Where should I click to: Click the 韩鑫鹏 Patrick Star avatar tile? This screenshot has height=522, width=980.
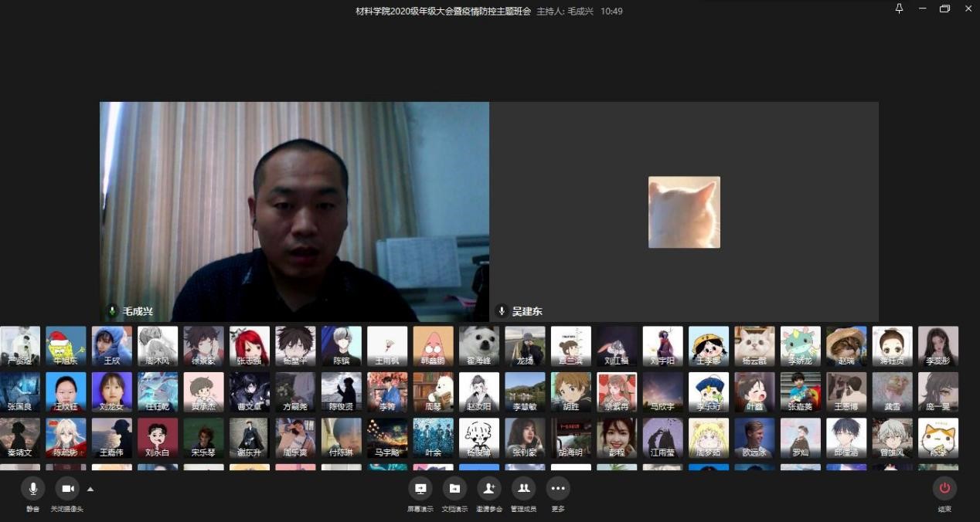point(433,346)
